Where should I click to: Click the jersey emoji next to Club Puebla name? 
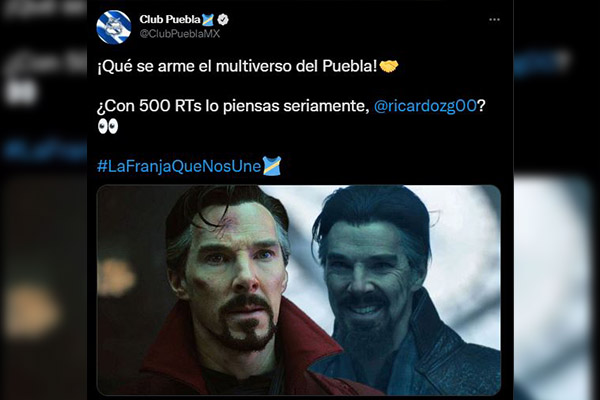(208, 20)
